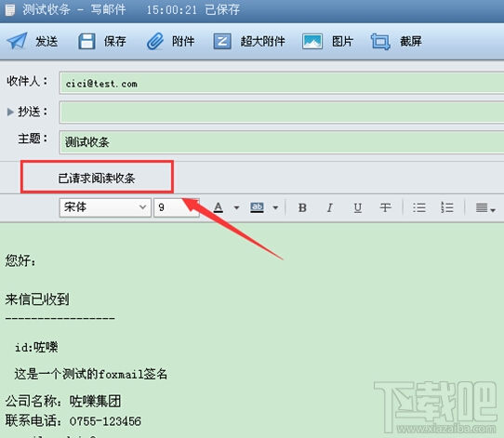
Task: Open the 宋体 font family dropdown
Action: pyautogui.click(x=105, y=207)
